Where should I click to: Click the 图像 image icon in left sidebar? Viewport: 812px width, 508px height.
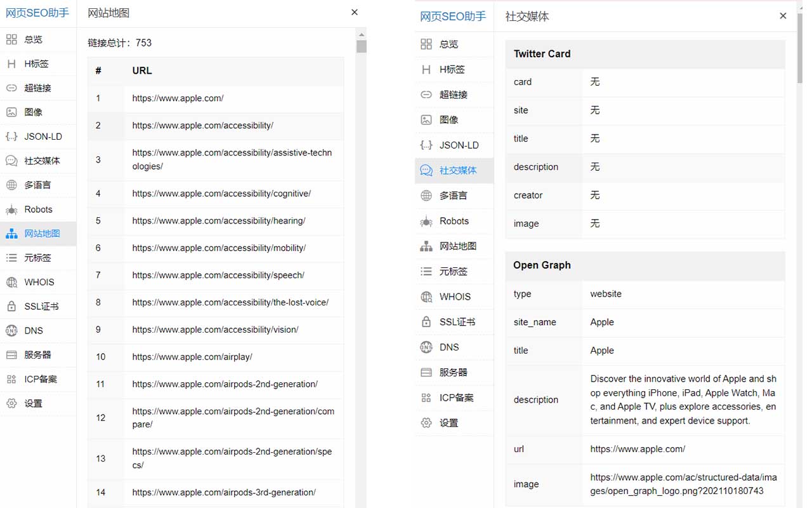tap(11, 112)
